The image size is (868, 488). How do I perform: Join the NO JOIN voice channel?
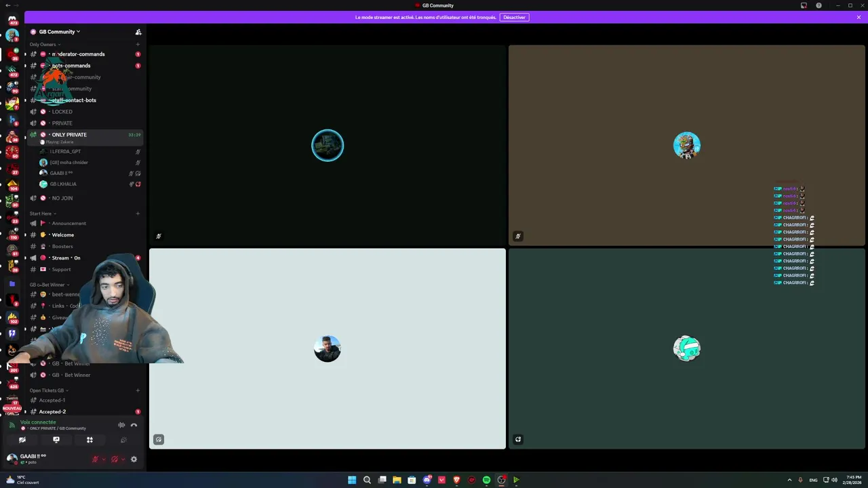pos(85,198)
